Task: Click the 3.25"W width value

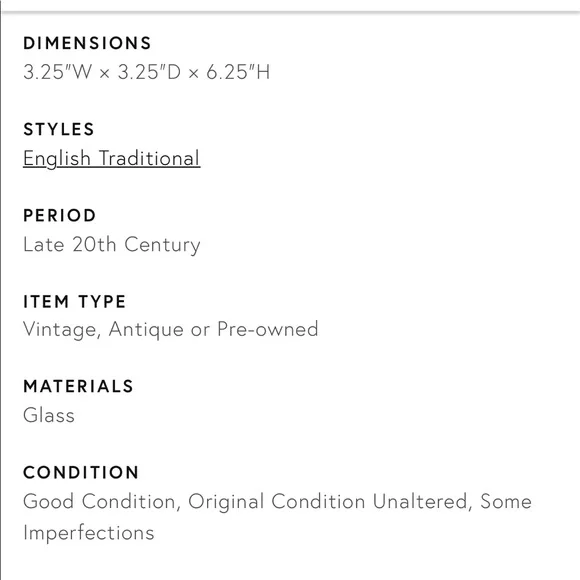Action: pyautogui.click(x=57, y=72)
